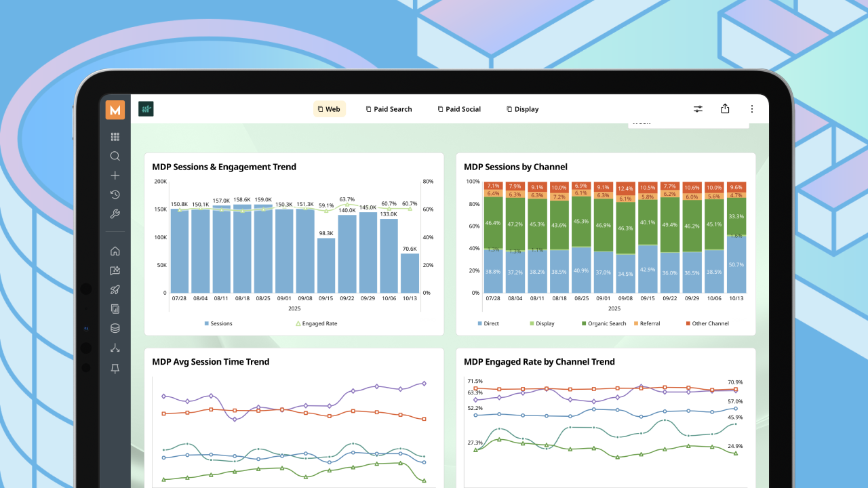Click the 24.9% end label
Image resolution: width=868 pixels, height=488 pixels.
(735, 446)
